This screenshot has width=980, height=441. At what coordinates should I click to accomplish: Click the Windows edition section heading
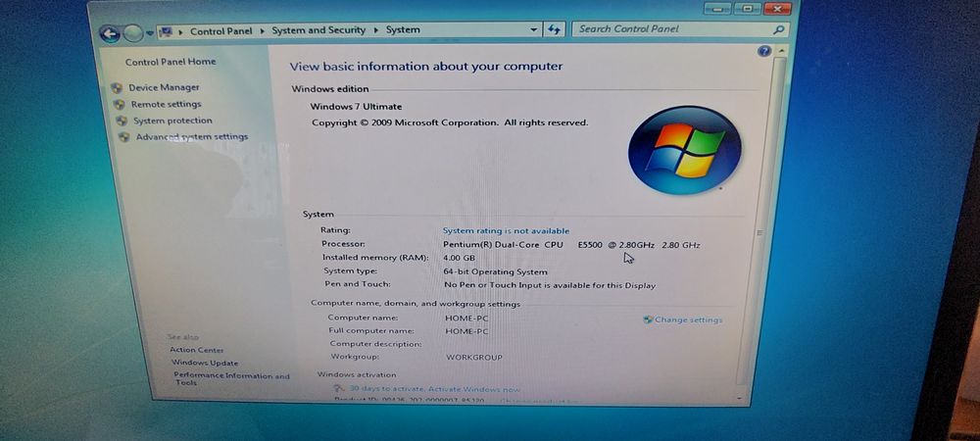pos(330,89)
